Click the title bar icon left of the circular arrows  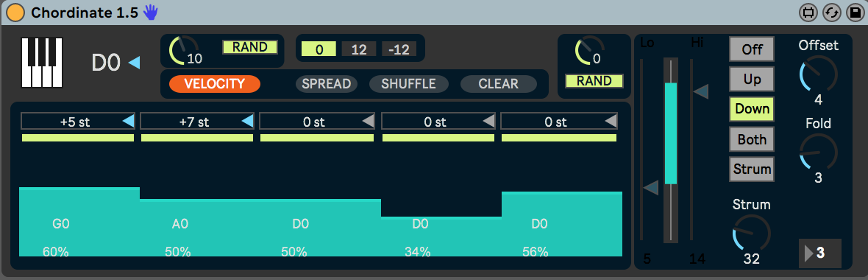click(x=808, y=13)
